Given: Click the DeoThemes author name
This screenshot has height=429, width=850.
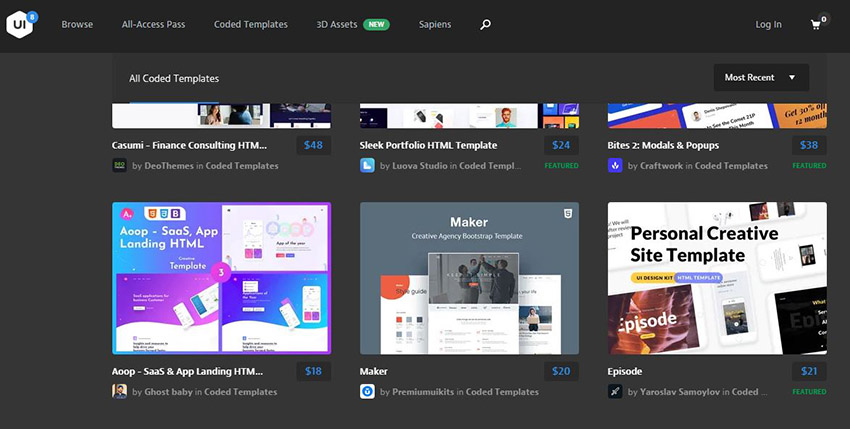Looking at the screenshot, I should (169, 166).
